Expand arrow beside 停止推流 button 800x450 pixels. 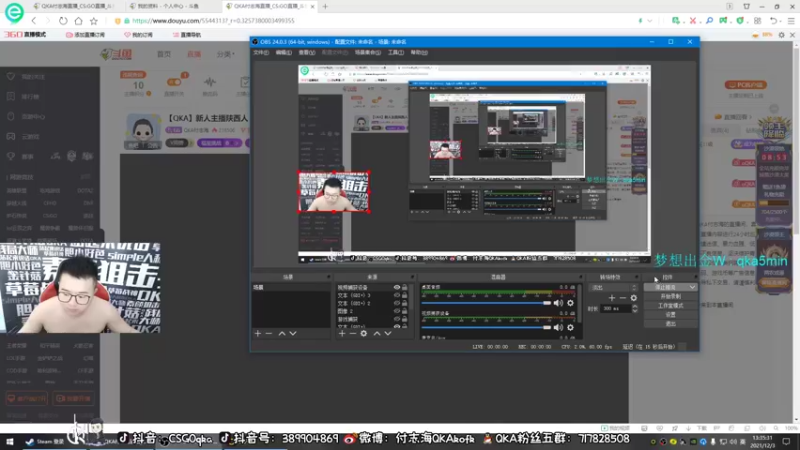click(692, 288)
